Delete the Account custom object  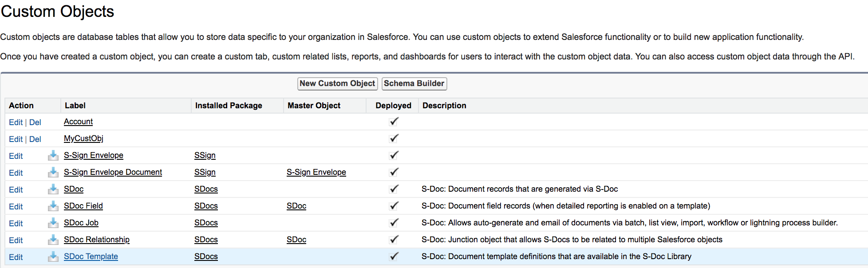(x=35, y=122)
